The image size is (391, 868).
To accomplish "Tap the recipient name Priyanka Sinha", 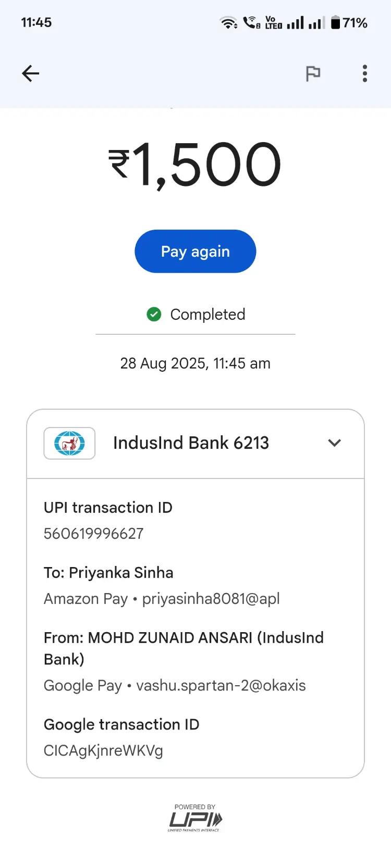I will [121, 573].
